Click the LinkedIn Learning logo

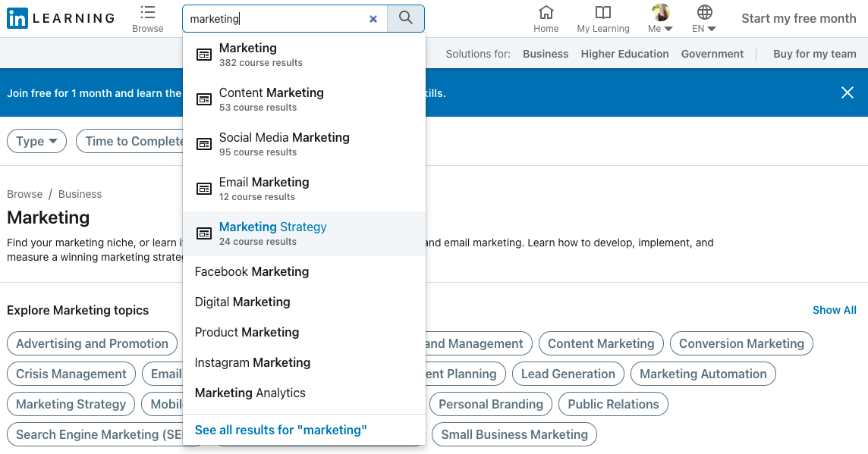tap(61, 18)
